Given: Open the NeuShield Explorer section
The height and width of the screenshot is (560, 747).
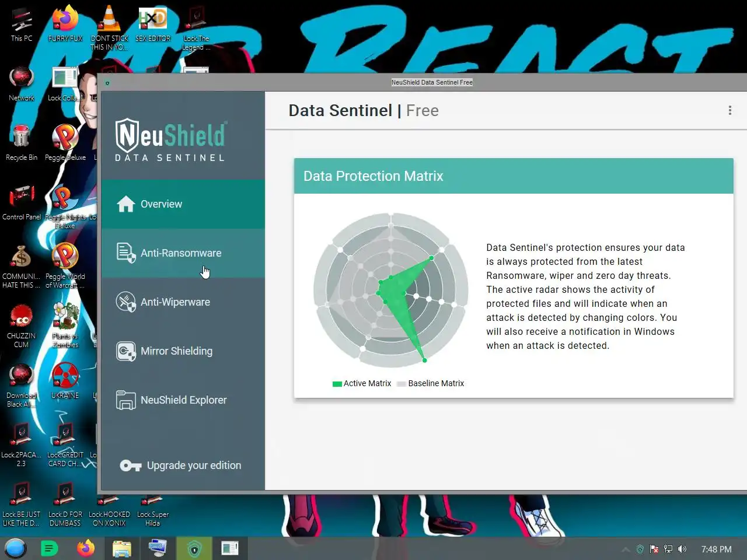Looking at the screenshot, I should [x=183, y=400].
